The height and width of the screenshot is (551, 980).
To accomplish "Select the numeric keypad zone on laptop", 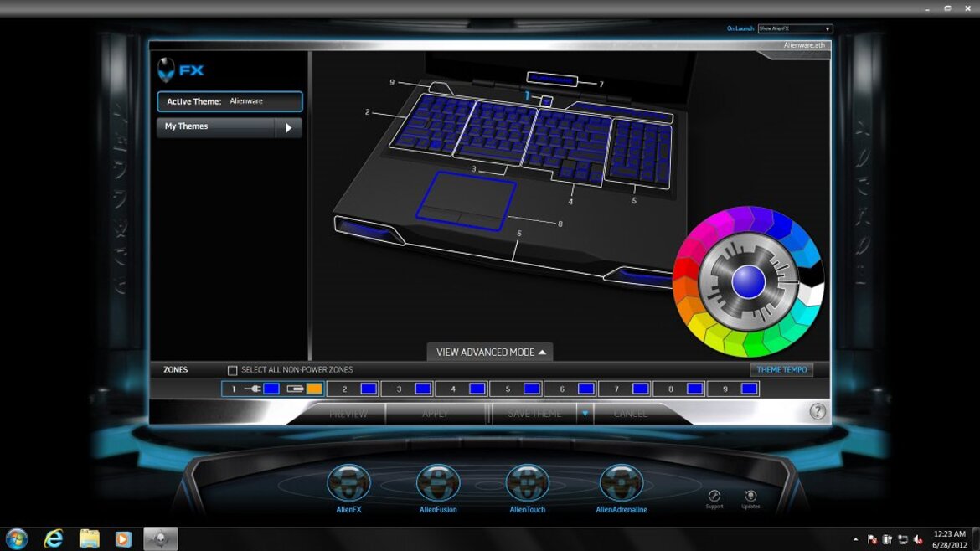I will pos(639,153).
